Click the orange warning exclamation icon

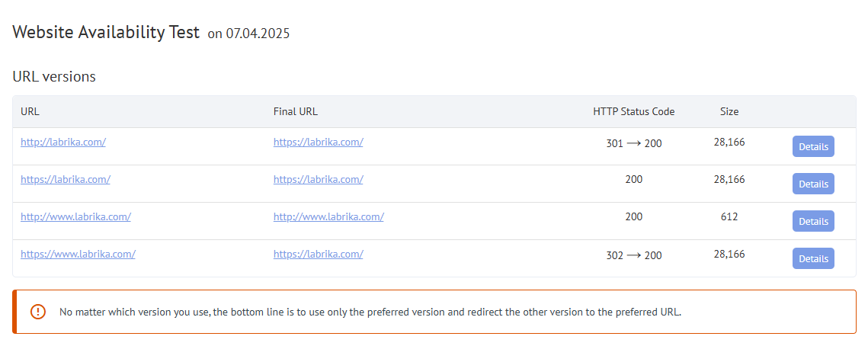click(38, 312)
